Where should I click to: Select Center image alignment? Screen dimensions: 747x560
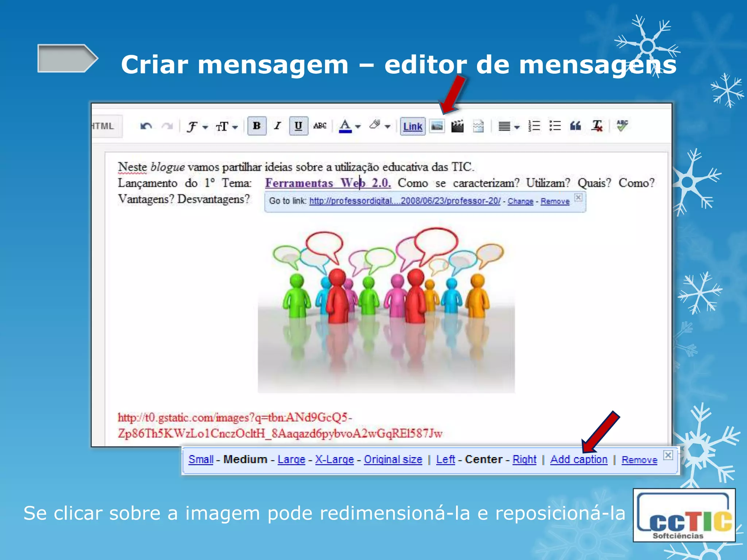(x=484, y=459)
